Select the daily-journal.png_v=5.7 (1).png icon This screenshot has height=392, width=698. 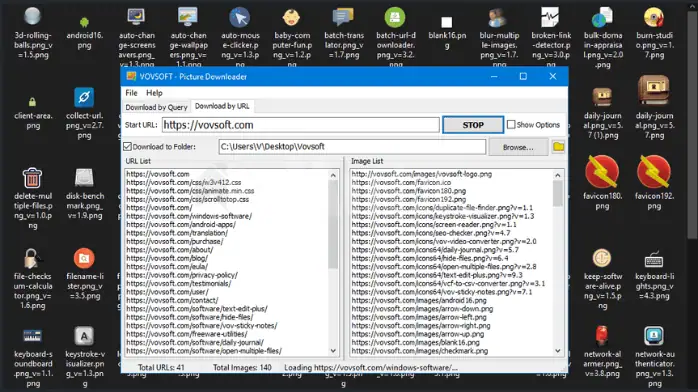pos(602,96)
